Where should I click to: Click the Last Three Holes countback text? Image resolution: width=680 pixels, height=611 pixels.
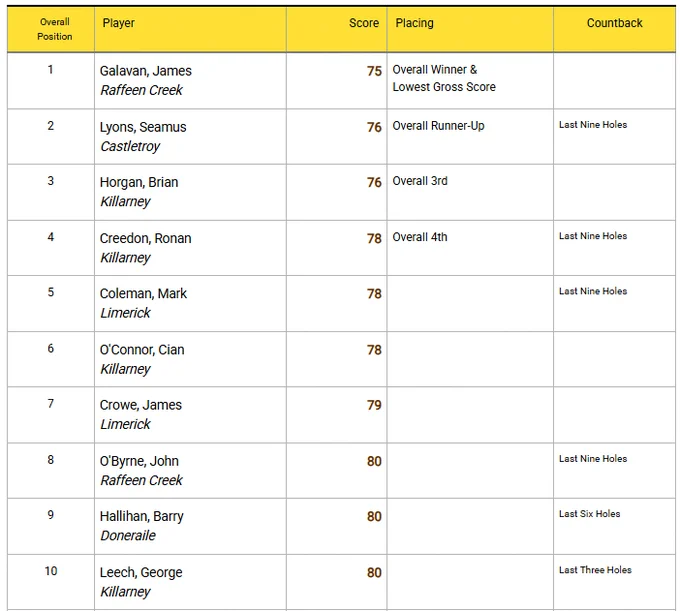(595, 570)
